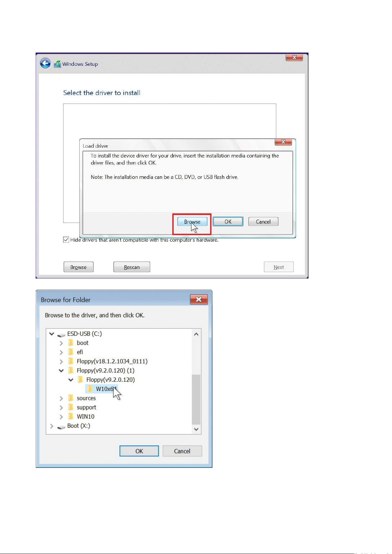Select the sources folder icon

71,398
